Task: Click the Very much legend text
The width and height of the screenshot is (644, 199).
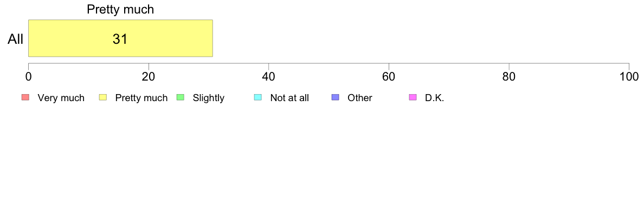Action: (x=61, y=98)
